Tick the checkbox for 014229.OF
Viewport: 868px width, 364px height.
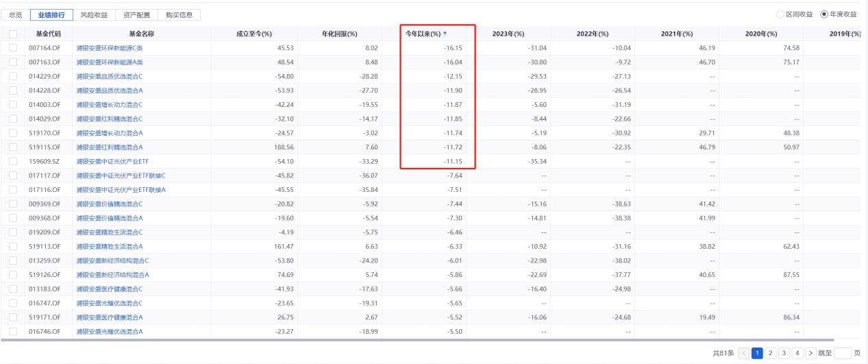[13, 76]
